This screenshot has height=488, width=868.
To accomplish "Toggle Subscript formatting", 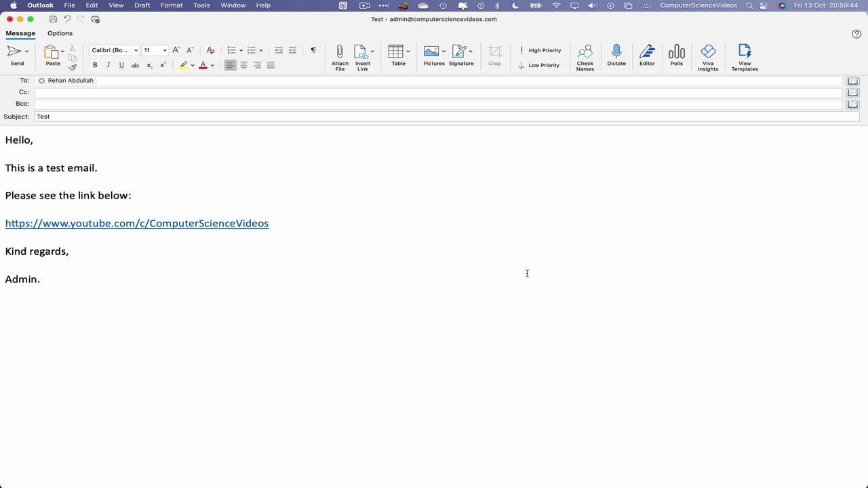I will [150, 65].
